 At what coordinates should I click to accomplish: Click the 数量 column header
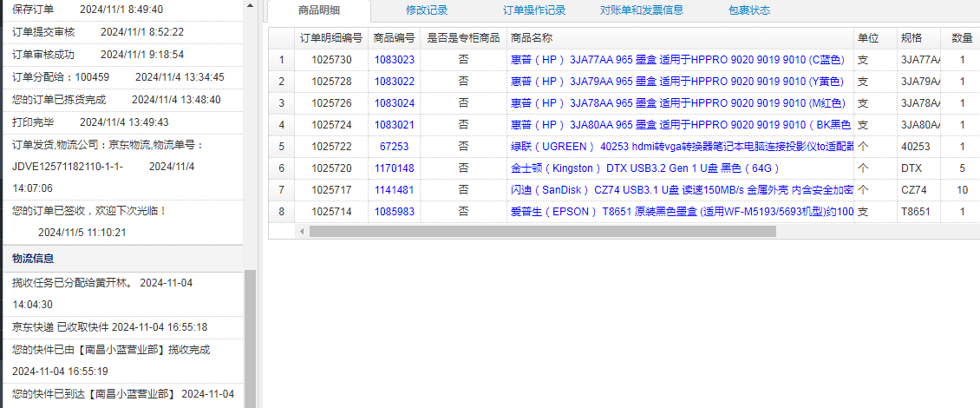point(962,38)
